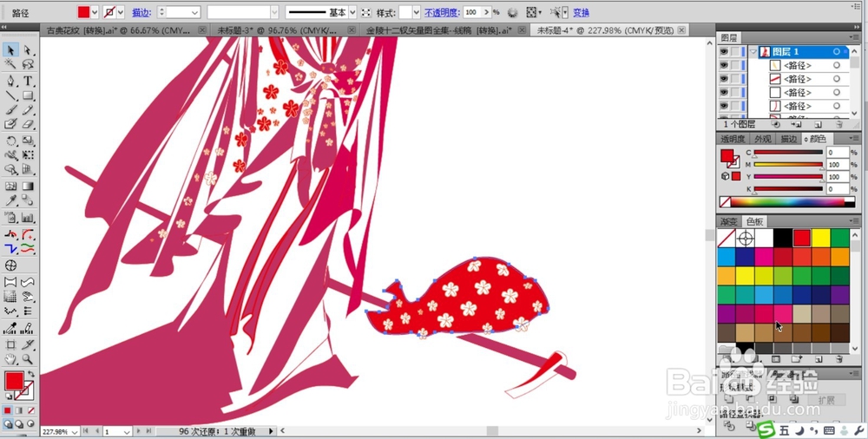Select the Rotate tool

(10, 141)
